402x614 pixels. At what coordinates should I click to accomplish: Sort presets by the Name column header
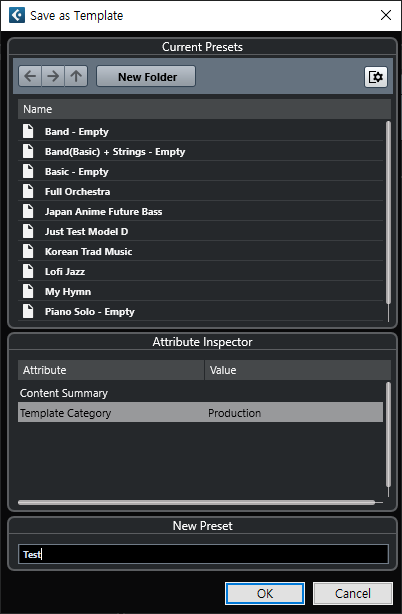204,109
